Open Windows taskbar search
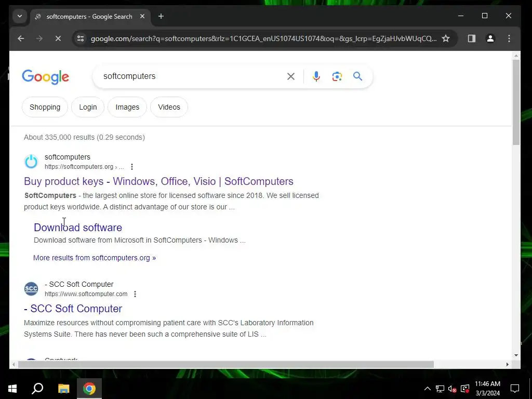The height and width of the screenshot is (399, 532). tap(37, 389)
